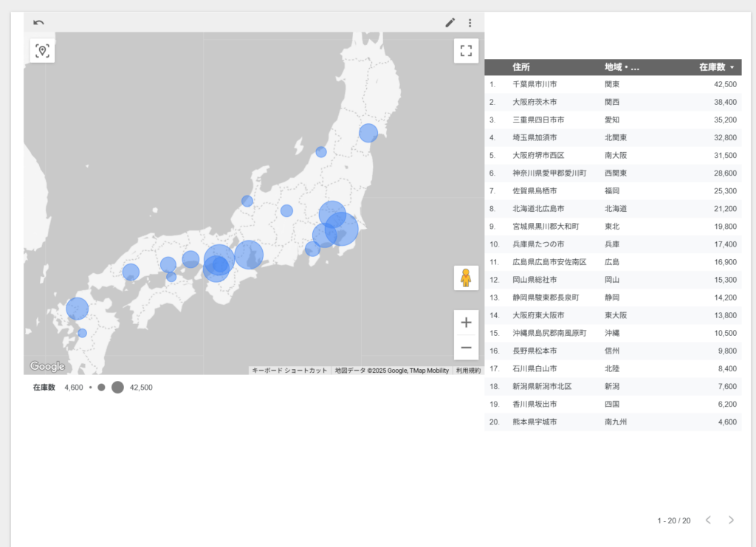Click the location area select icon on the map

point(42,51)
